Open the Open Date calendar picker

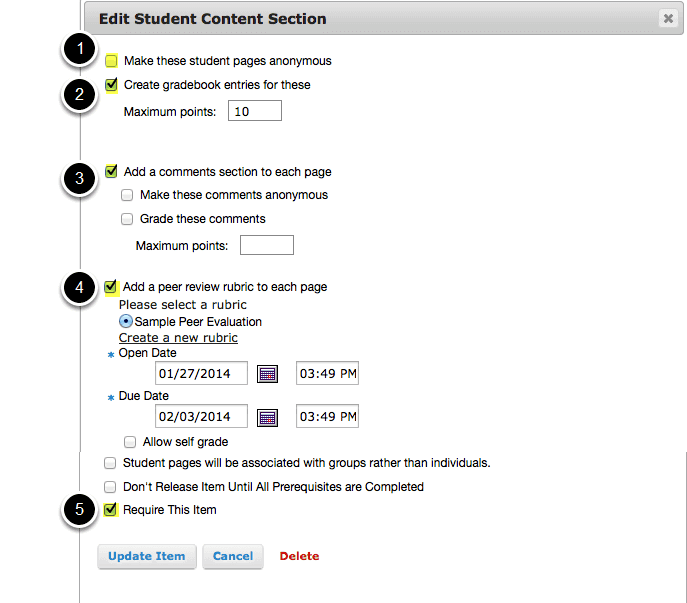click(267, 374)
